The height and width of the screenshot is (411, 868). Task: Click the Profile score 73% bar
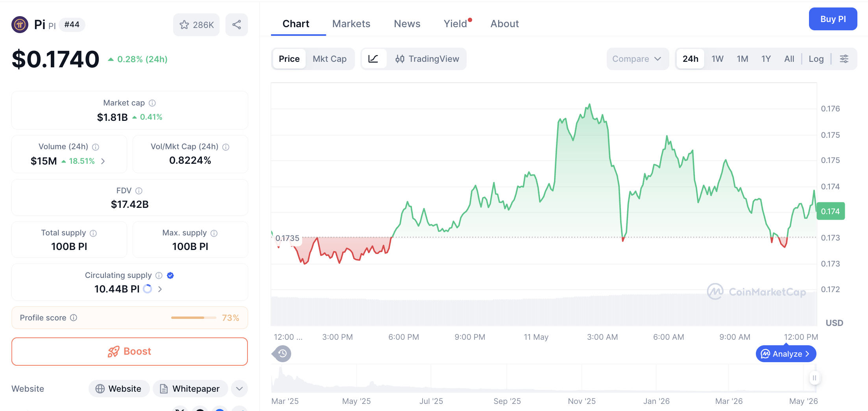click(x=194, y=318)
